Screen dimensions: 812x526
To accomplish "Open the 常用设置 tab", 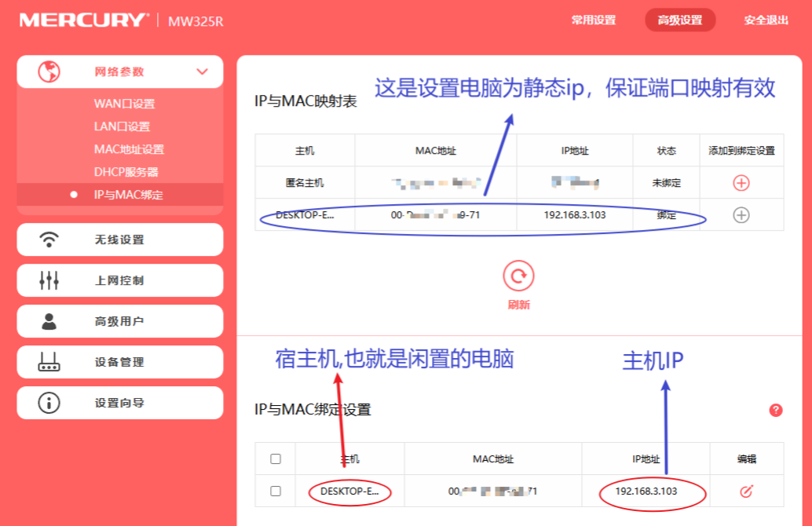I will click(594, 20).
